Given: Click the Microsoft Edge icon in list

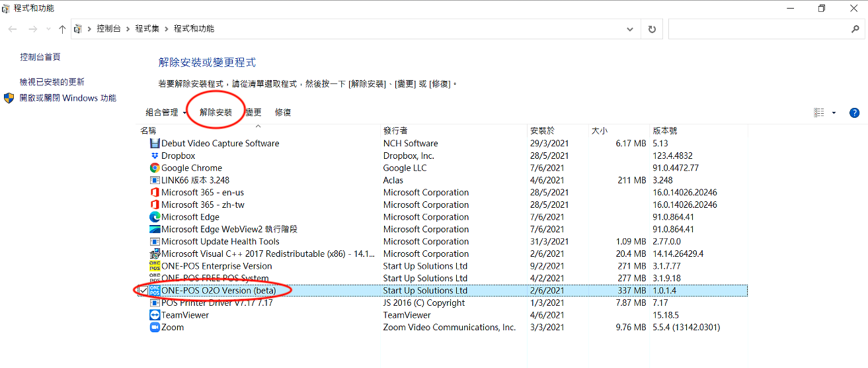Looking at the screenshot, I should point(155,217).
